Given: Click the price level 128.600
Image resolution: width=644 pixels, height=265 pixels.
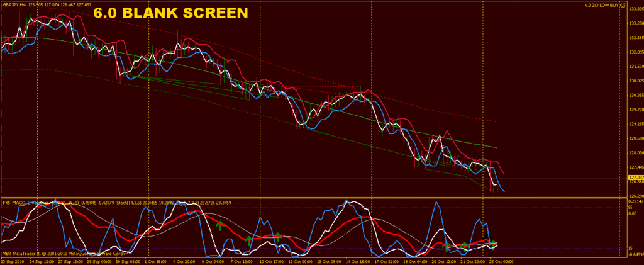Looking at the screenshot, I should coord(636,138).
